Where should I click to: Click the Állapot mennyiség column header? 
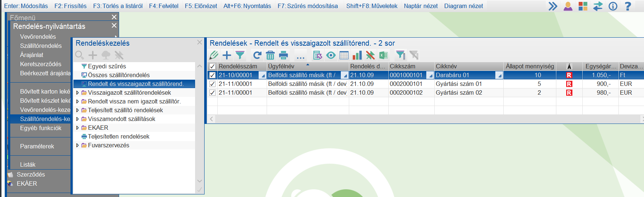530,66
